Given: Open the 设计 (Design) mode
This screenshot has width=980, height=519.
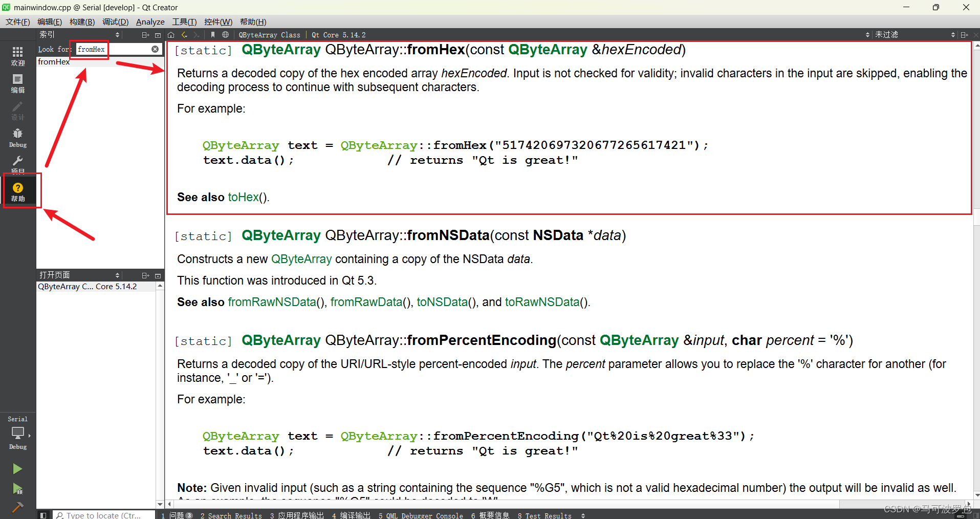Looking at the screenshot, I should point(18,111).
